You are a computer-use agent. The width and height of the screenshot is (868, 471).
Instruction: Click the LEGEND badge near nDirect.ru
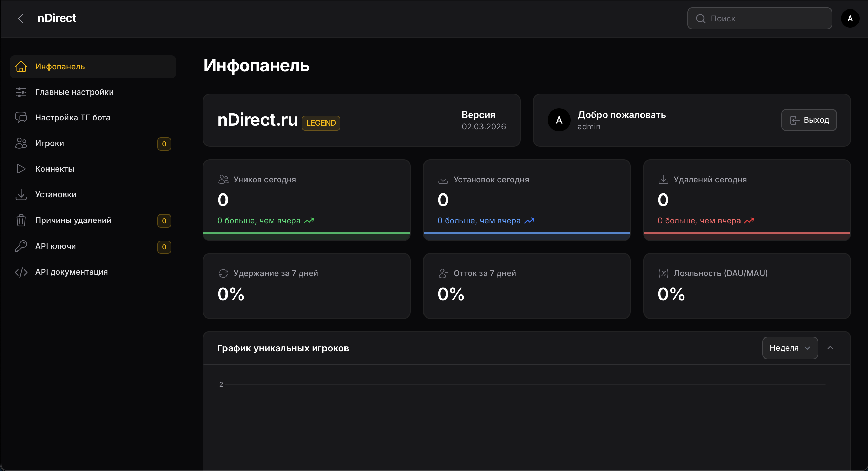coord(321,123)
